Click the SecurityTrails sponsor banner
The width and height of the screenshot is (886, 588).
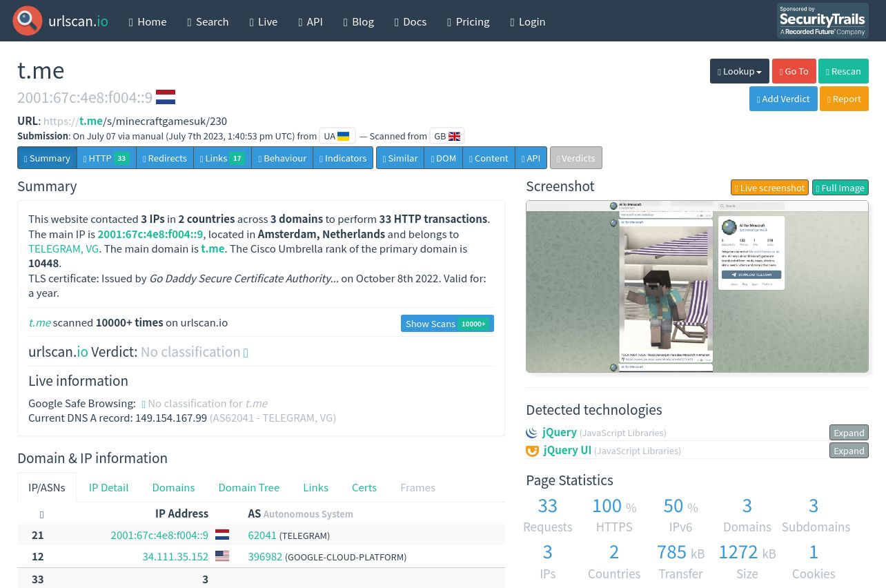click(x=823, y=21)
